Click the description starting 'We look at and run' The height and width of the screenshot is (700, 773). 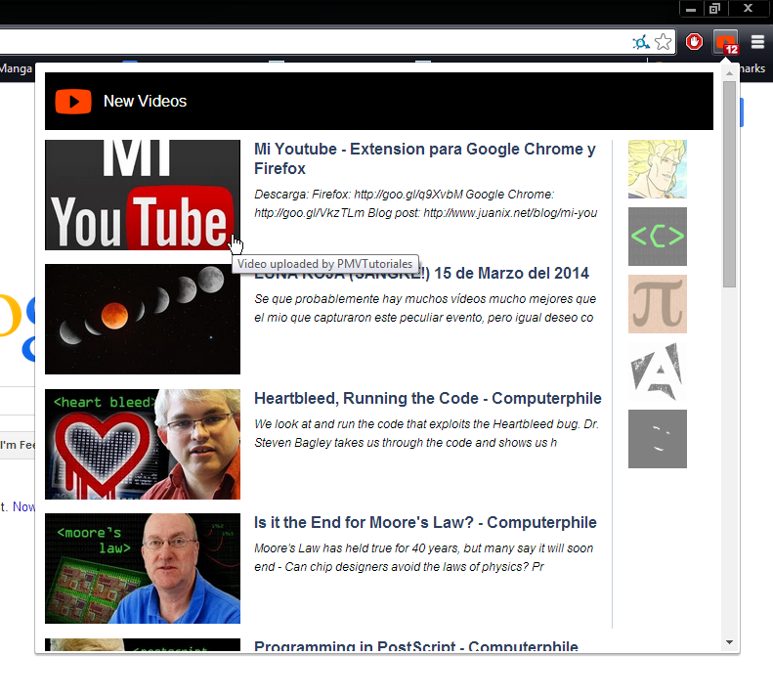tap(426, 433)
